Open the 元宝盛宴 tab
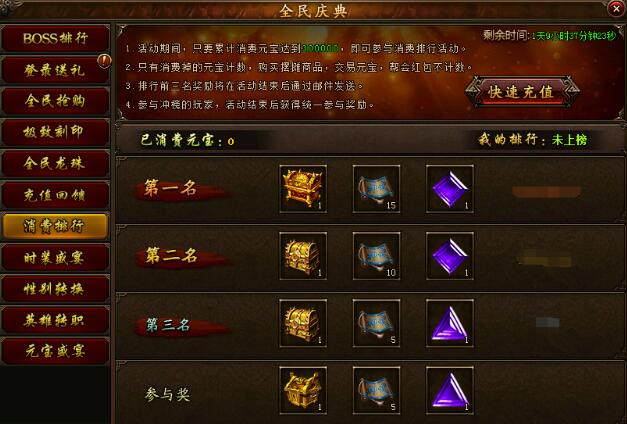The image size is (627, 424). (55, 351)
